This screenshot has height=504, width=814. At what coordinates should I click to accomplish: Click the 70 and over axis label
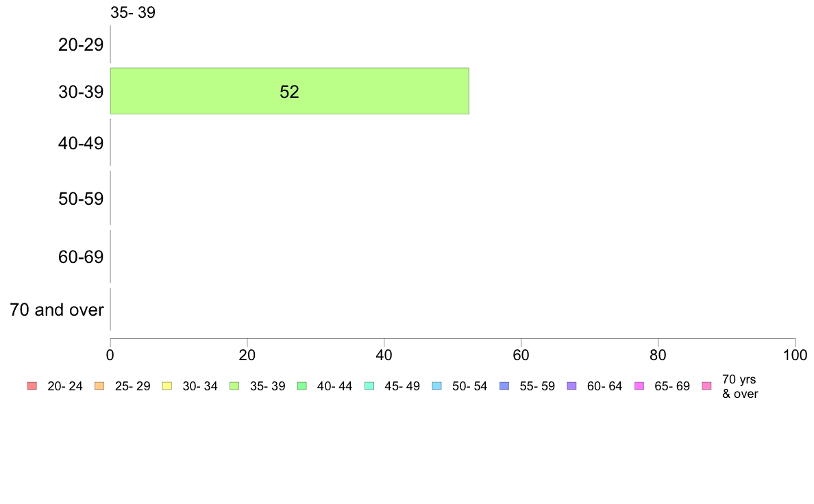pyautogui.click(x=57, y=310)
